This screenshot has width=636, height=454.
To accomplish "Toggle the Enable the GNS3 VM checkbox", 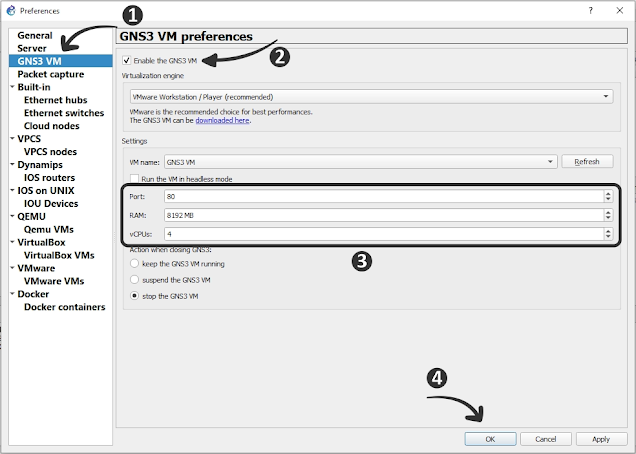I will [127, 60].
